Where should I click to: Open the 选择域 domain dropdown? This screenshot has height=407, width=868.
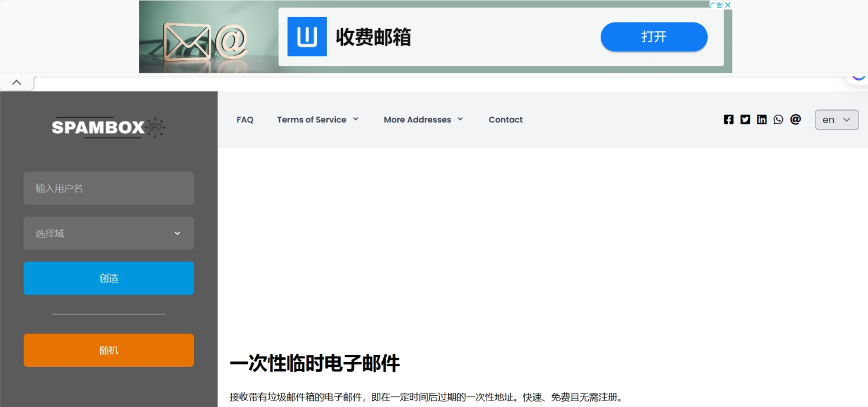(x=109, y=233)
